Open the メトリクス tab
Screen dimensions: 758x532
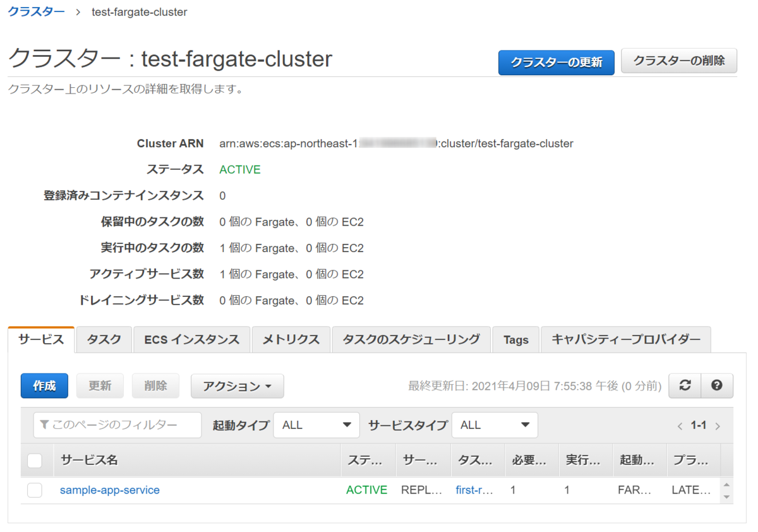[291, 339]
